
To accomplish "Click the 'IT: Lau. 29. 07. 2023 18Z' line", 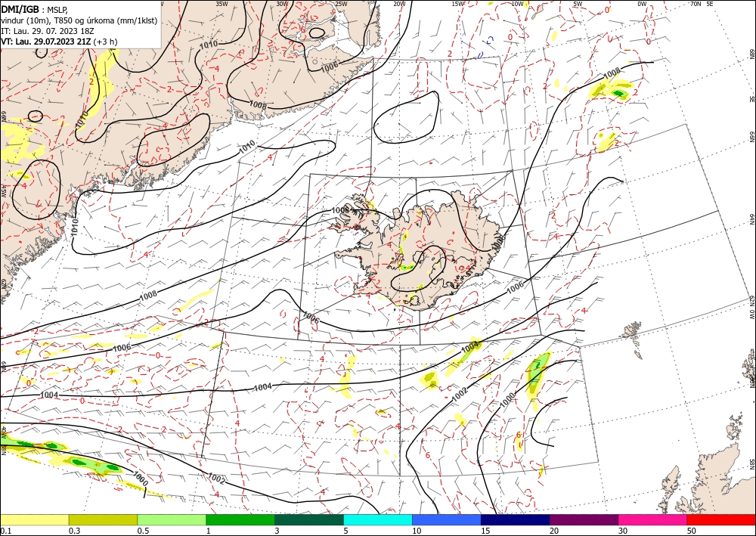I will click(47, 31).
